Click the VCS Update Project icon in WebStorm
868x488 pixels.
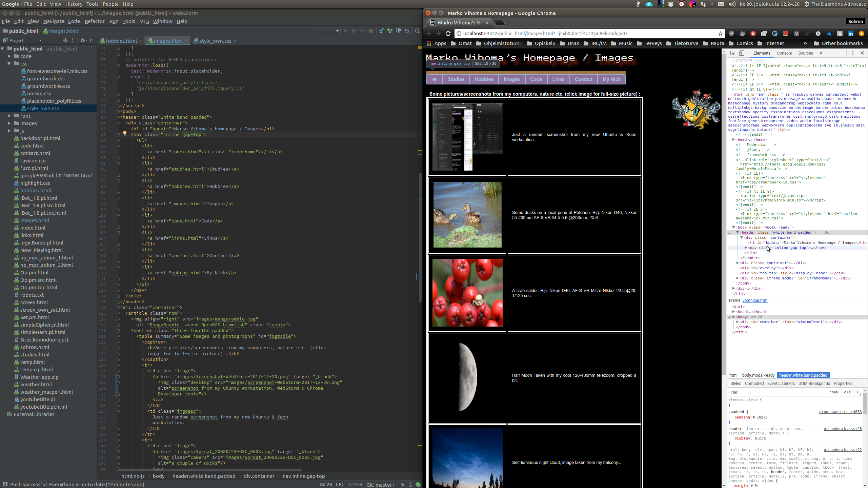381,31
